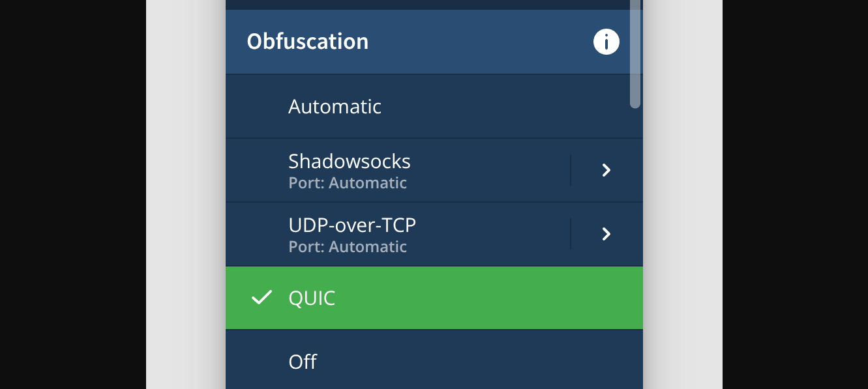868x389 pixels.
Task: Click the Automatic row label
Action: pyautogui.click(x=335, y=106)
